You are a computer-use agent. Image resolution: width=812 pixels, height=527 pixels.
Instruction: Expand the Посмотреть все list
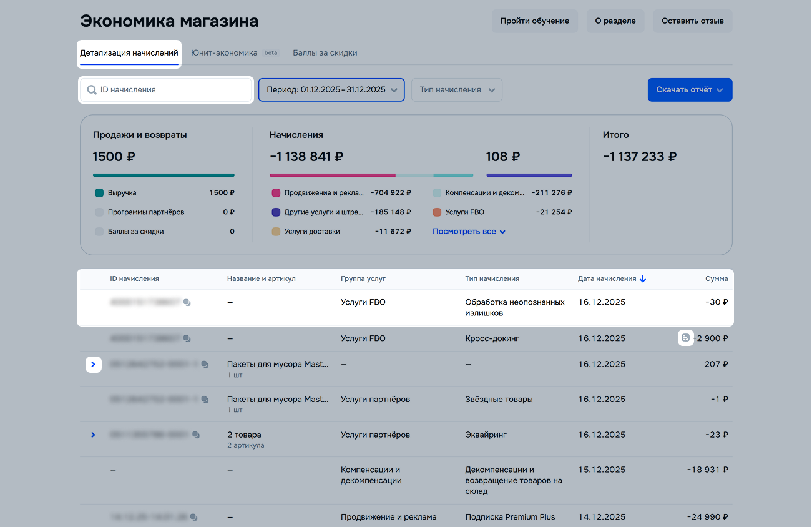pyautogui.click(x=469, y=232)
